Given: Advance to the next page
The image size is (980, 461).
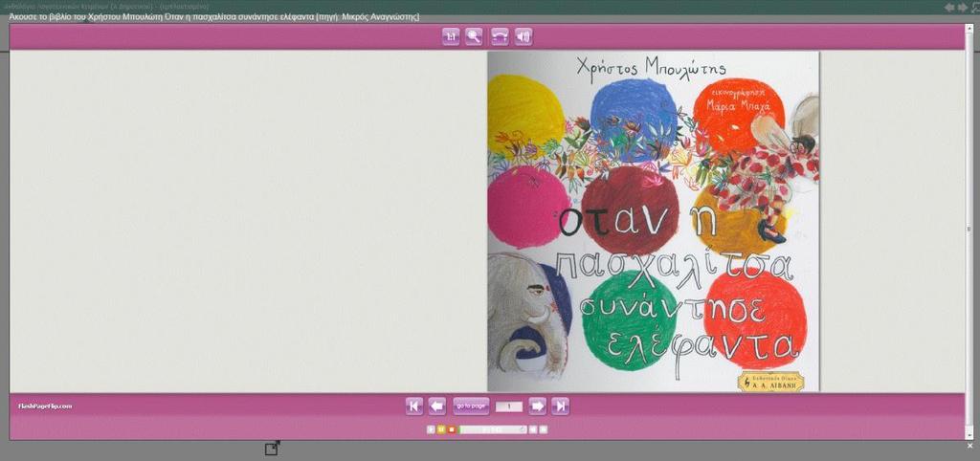Looking at the screenshot, I should (x=537, y=406).
